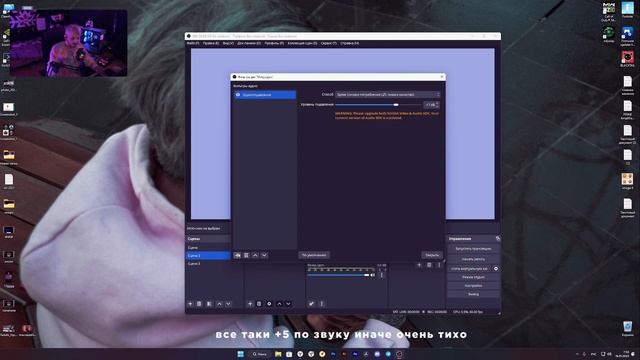Move filter up in the filters dialog
640x360 pixels.
[255, 255]
